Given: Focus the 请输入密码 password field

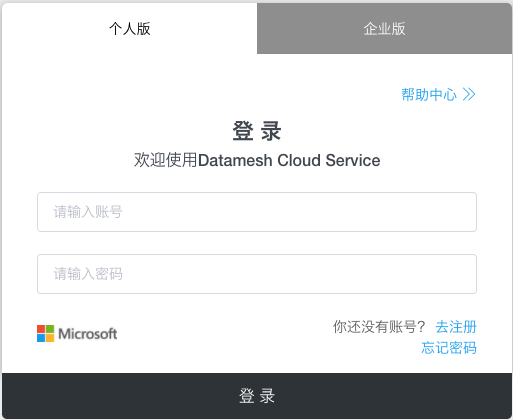Looking at the screenshot, I should point(257,274).
